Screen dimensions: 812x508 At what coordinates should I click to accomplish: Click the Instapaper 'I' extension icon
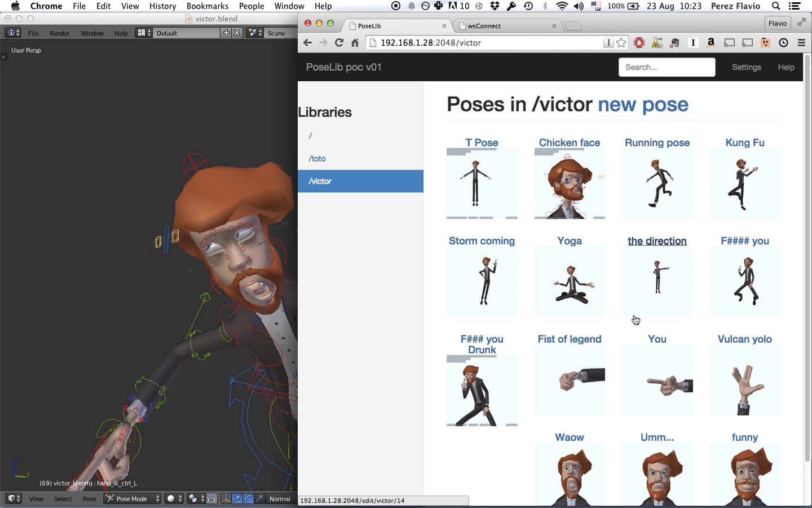click(x=693, y=42)
